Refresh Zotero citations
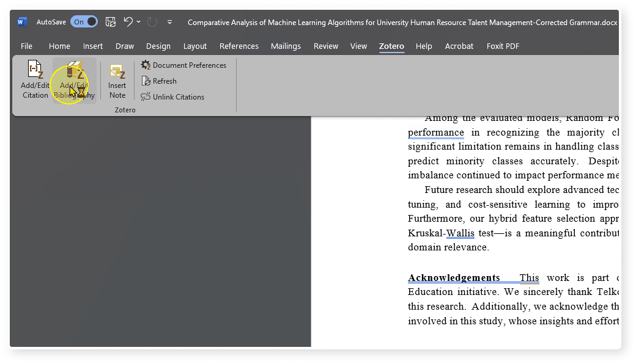 click(x=158, y=81)
